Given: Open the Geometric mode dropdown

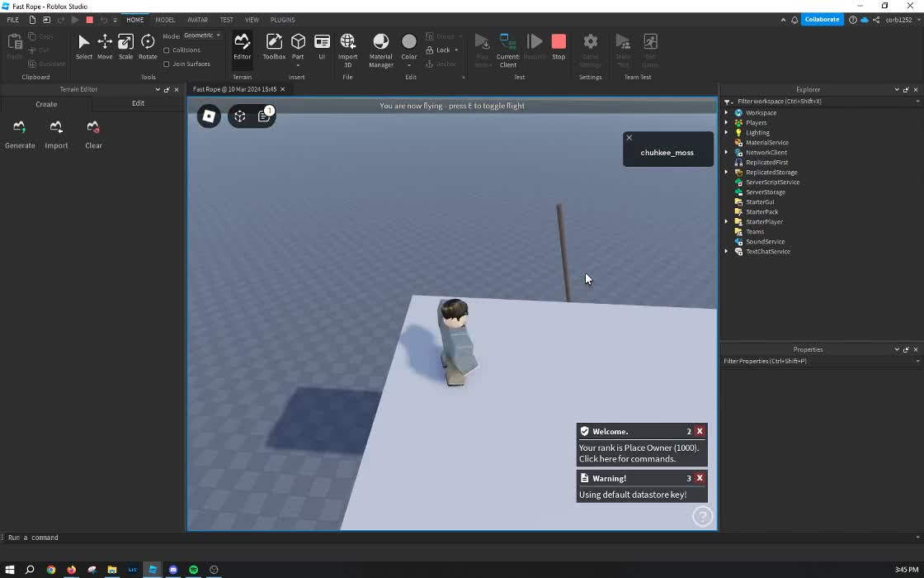Looking at the screenshot, I should pos(202,36).
